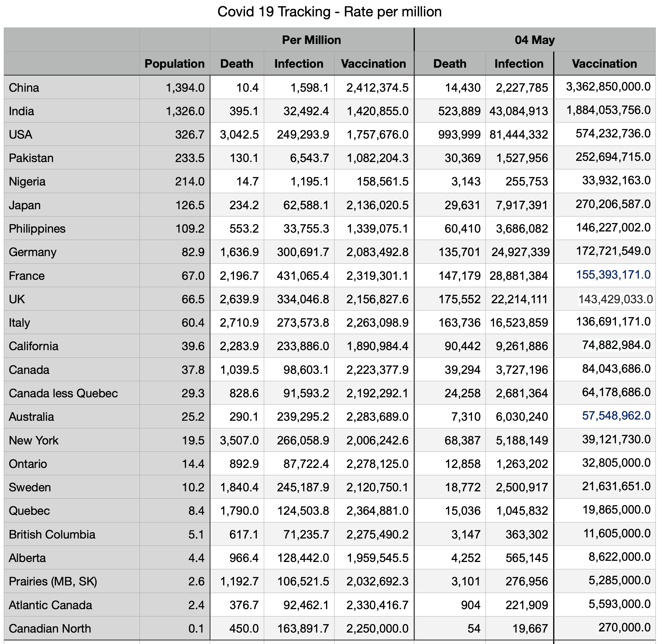Click Japan's per million vaccination 2,136,020.5
Screen dimensions: 659x644
coord(377,205)
